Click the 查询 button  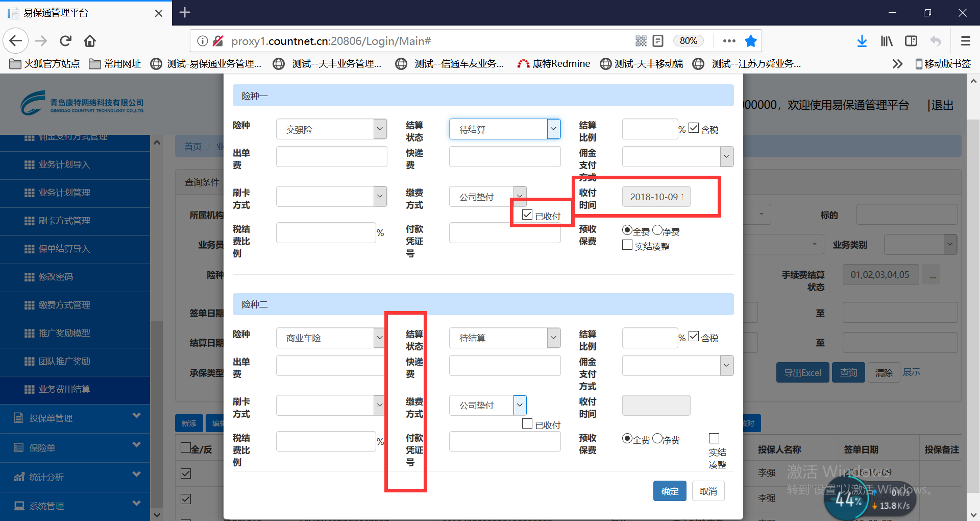click(x=849, y=373)
